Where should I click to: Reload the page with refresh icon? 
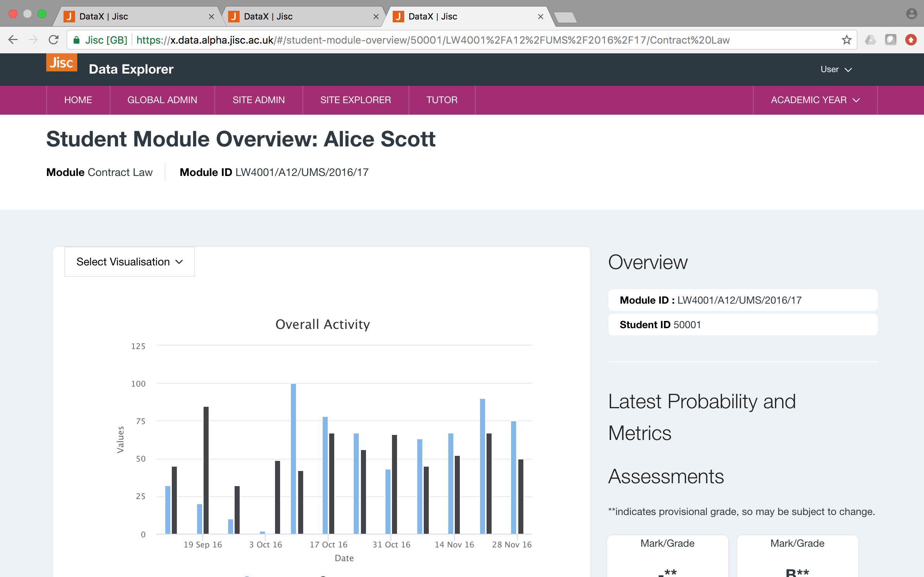54,40
